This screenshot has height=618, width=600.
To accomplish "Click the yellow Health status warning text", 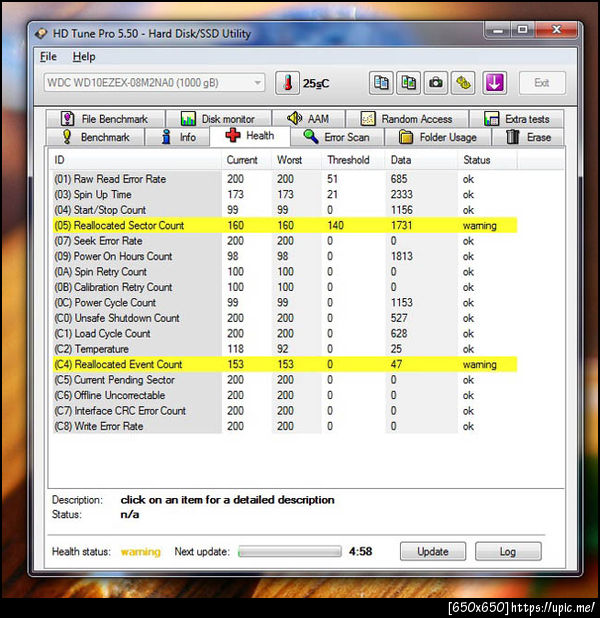I will [x=141, y=552].
